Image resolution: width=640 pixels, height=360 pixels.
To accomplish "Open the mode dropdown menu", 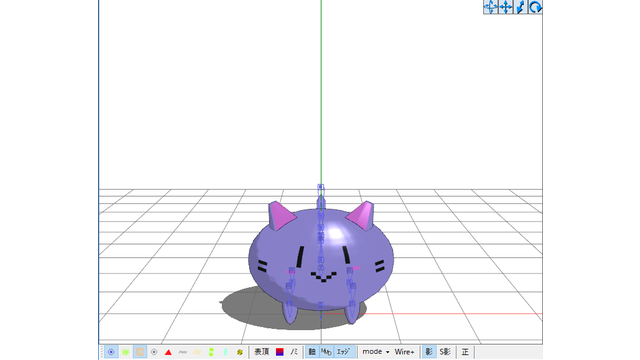I will [x=376, y=352].
